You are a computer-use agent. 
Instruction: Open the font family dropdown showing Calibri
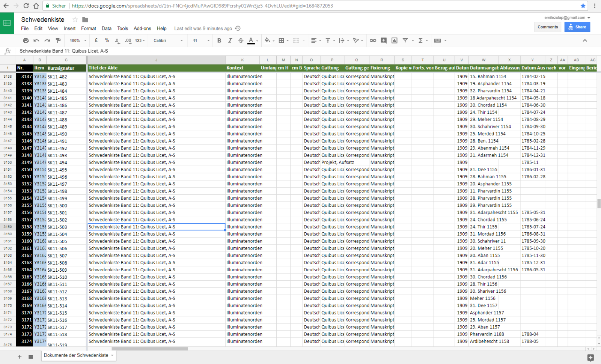point(167,40)
